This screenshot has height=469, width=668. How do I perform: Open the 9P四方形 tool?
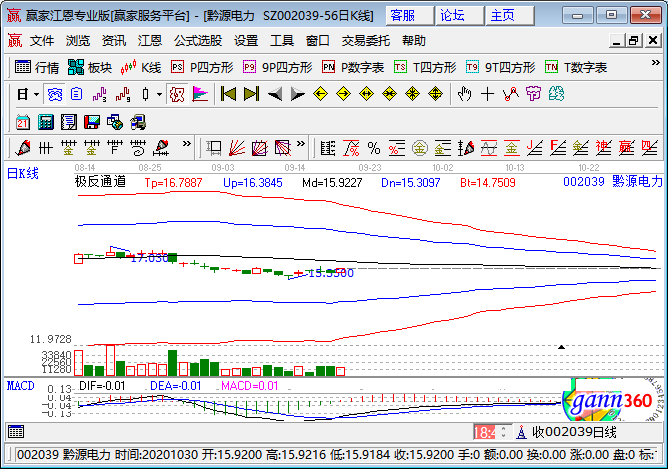[277, 67]
